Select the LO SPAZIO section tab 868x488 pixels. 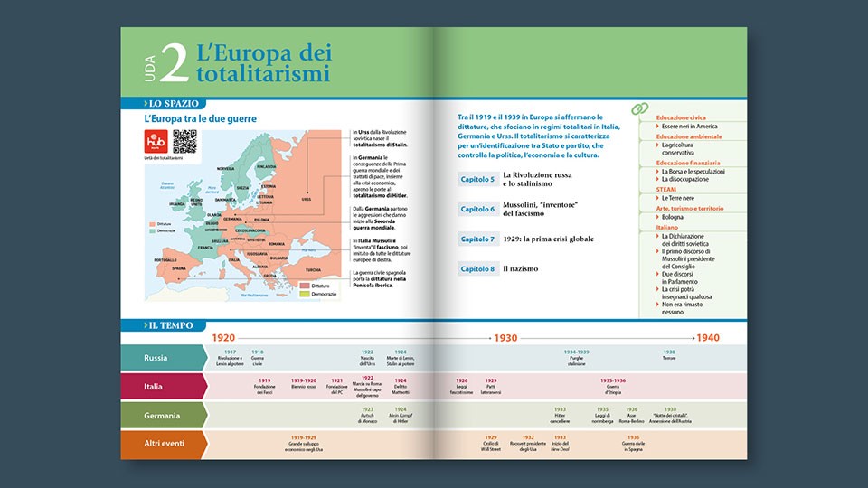[x=164, y=103]
